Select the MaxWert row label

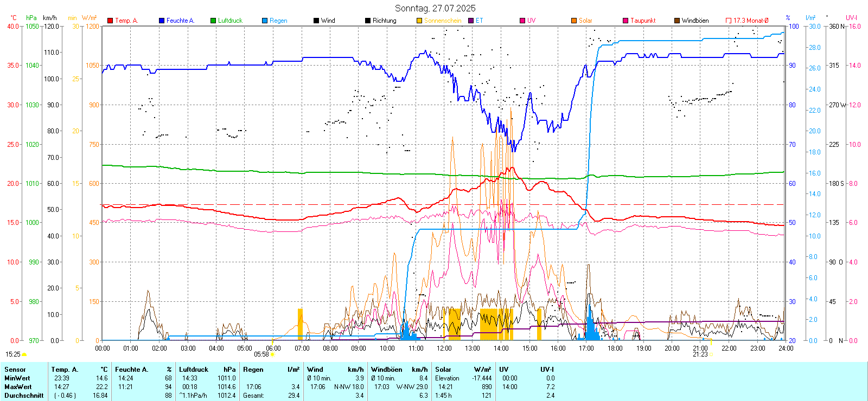point(18,387)
